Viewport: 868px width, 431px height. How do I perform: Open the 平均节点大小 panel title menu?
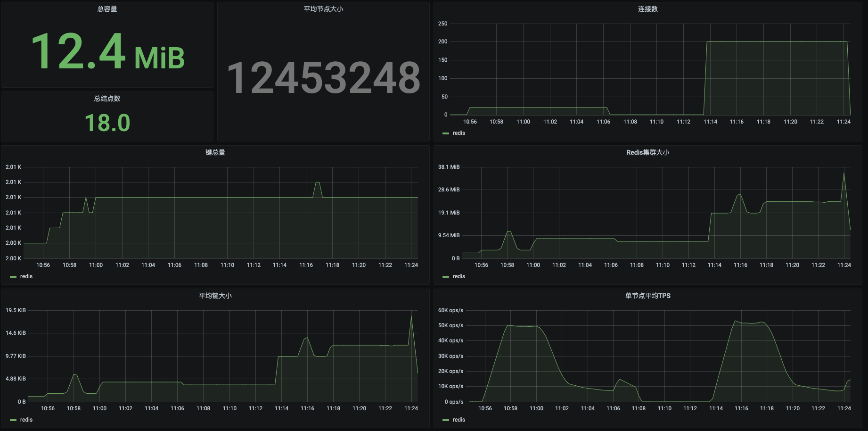click(x=323, y=9)
